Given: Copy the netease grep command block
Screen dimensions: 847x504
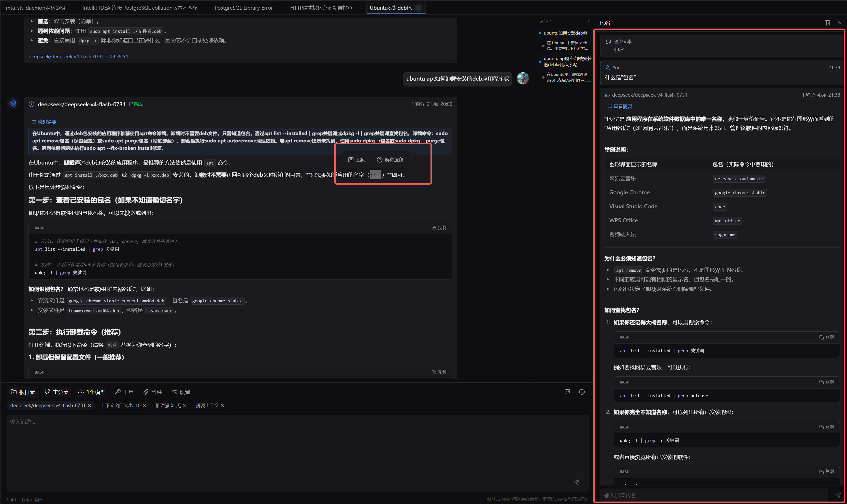Looking at the screenshot, I should point(826,382).
